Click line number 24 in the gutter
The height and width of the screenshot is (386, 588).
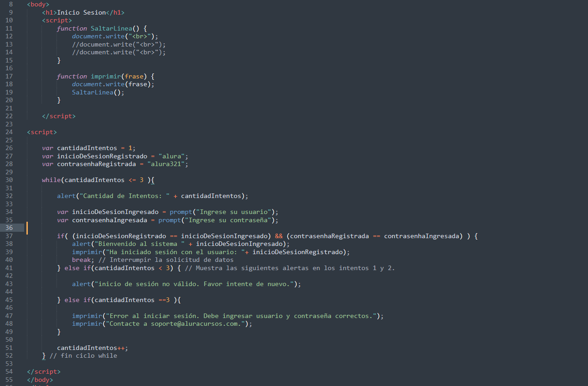pyautogui.click(x=9, y=132)
